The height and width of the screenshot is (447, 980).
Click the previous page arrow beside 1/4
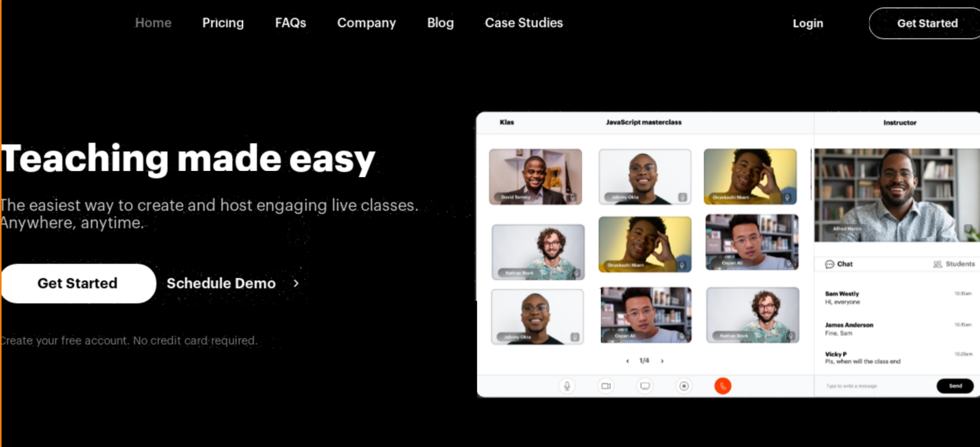pos(627,361)
